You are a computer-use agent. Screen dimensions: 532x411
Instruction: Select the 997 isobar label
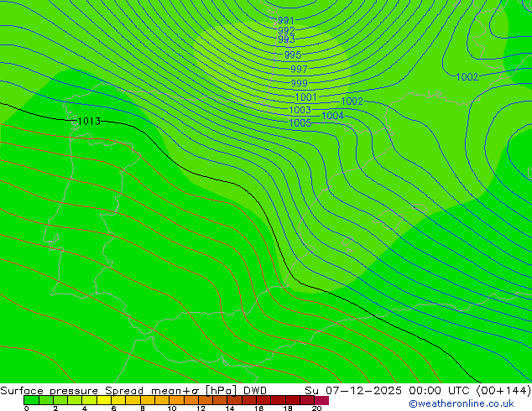tap(299, 69)
